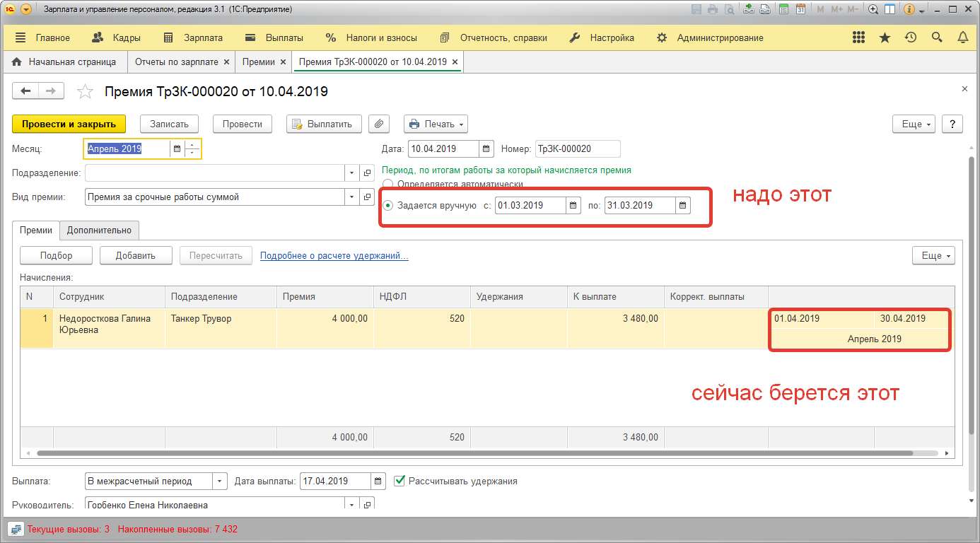Open 'Подробнее о расчете удержаний' link
The width and height of the screenshot is (980, 543).
(x=334, y=255)
